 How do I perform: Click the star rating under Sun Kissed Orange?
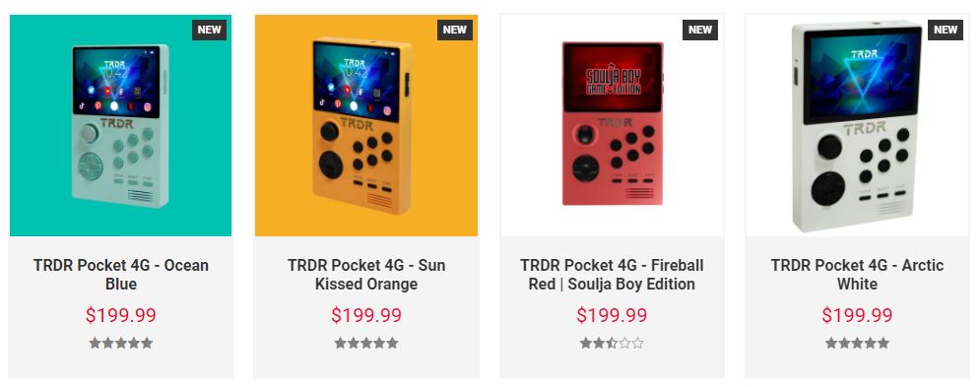(366, 344)
